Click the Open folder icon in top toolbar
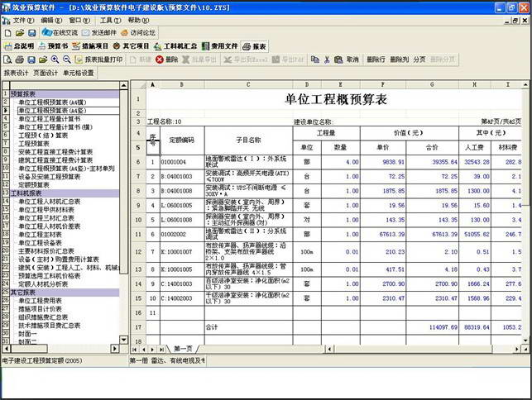This screenshot has width=532, height=400. pyautogui.click(x=20, y=33)
